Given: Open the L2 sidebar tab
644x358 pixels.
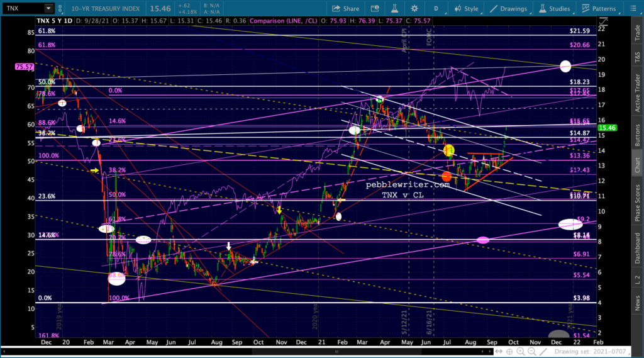Looking at the screenshot, I should click(x=638, y=279).
